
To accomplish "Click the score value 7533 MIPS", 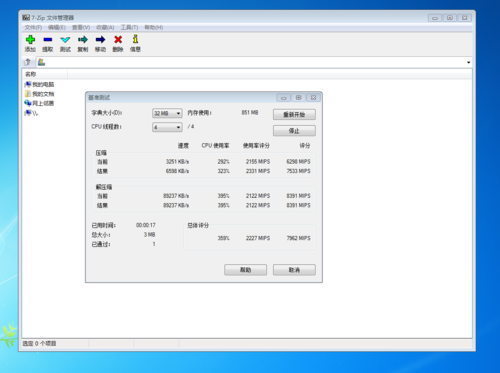I will point(298,171).
